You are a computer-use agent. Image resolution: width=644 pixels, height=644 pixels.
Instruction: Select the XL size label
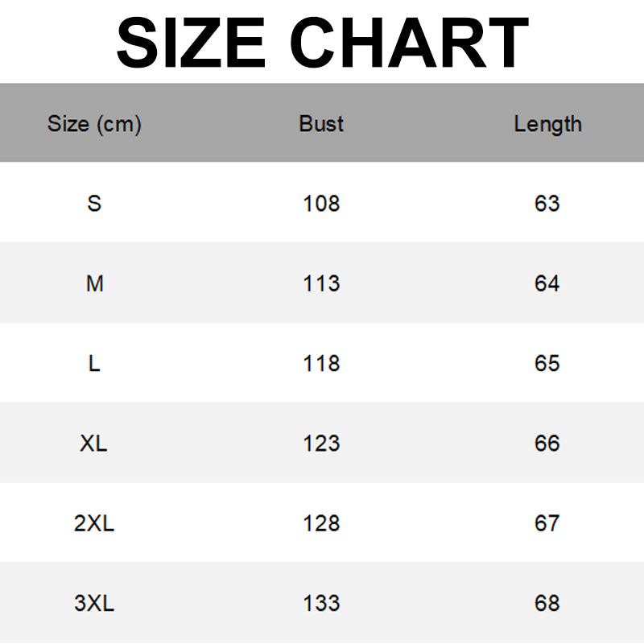[x=94, y=443]
